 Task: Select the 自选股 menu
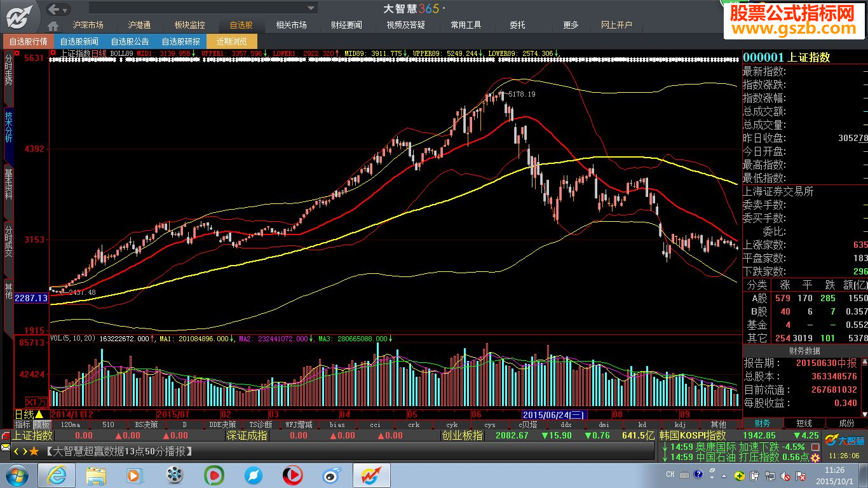pyautogui.click(x=241, y=25)
